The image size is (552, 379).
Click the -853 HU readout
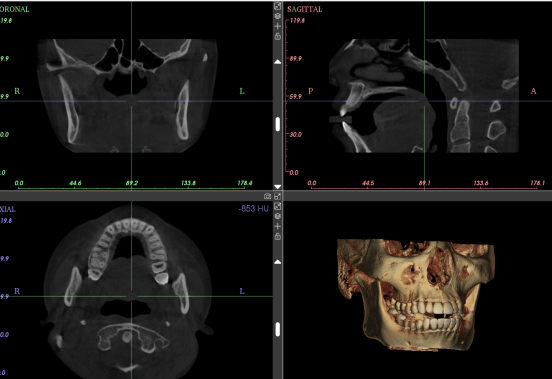[x=253, y=209]
